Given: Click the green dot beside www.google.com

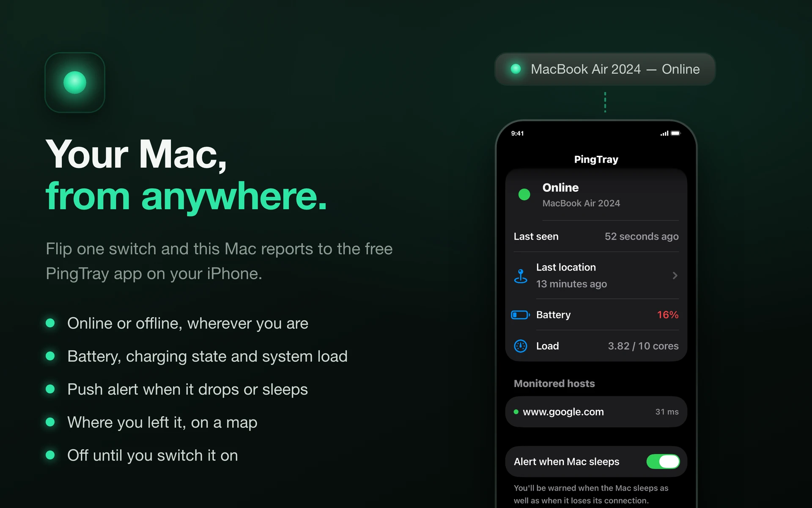Looking at the screenshot, I should click(516, 412).
